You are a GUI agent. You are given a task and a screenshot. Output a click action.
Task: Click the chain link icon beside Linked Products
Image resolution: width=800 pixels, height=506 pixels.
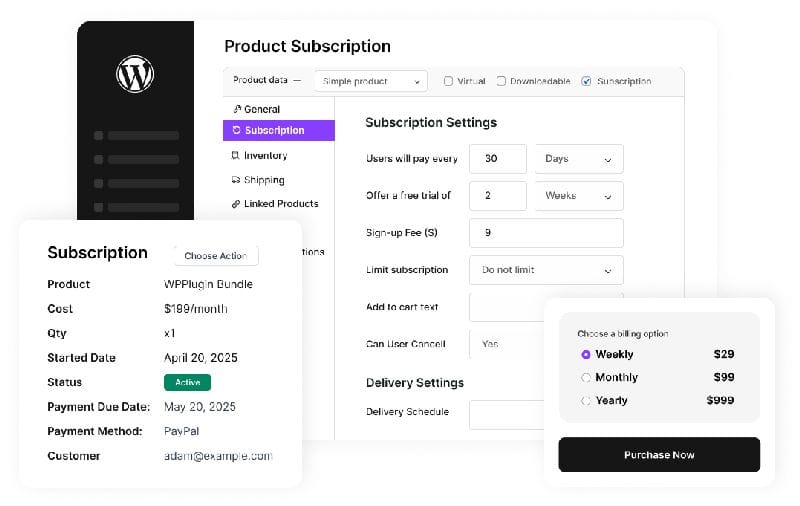click(236, 204)
